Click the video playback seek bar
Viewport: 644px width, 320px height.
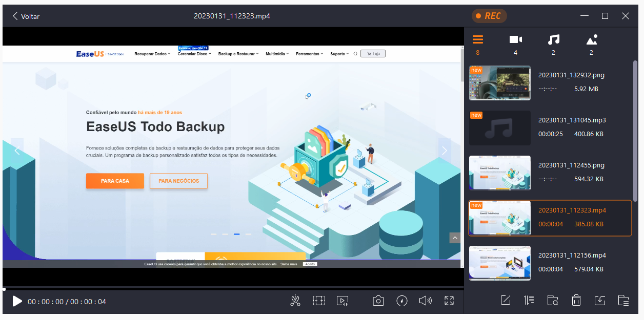coord(233,289)
